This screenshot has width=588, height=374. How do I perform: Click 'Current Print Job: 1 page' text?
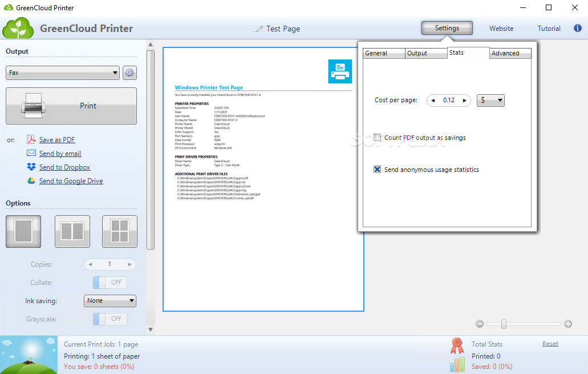(x=101, y=344)
